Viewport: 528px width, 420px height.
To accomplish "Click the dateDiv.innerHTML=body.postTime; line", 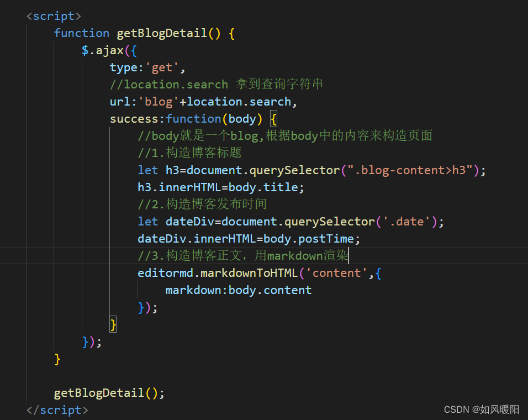I will (x=249, y=239).
